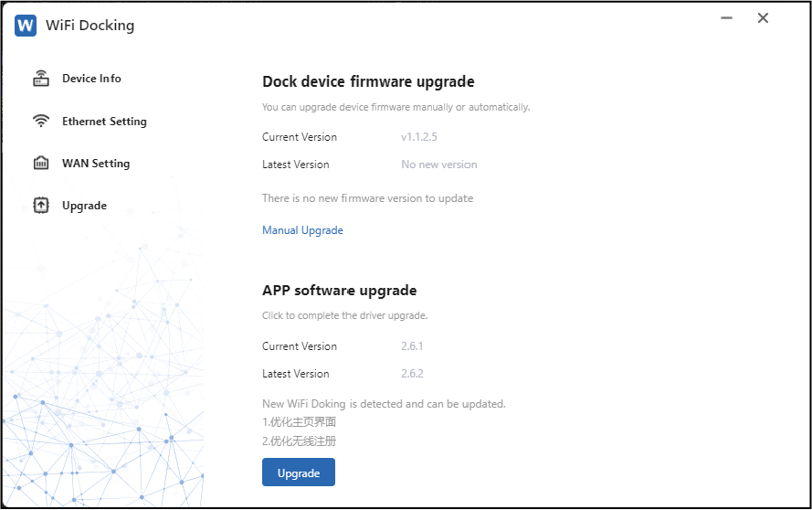Screen dimensions: 812x510
Task: Click the APP current version 2.6.1
Action: click(x=412, y=346)
